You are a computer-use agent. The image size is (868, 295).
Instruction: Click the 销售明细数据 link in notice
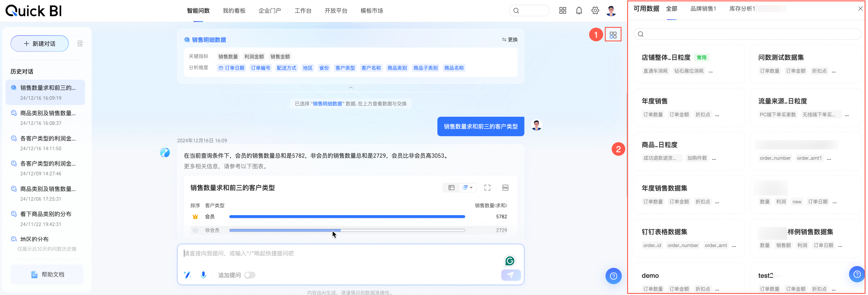coord(327,104)
